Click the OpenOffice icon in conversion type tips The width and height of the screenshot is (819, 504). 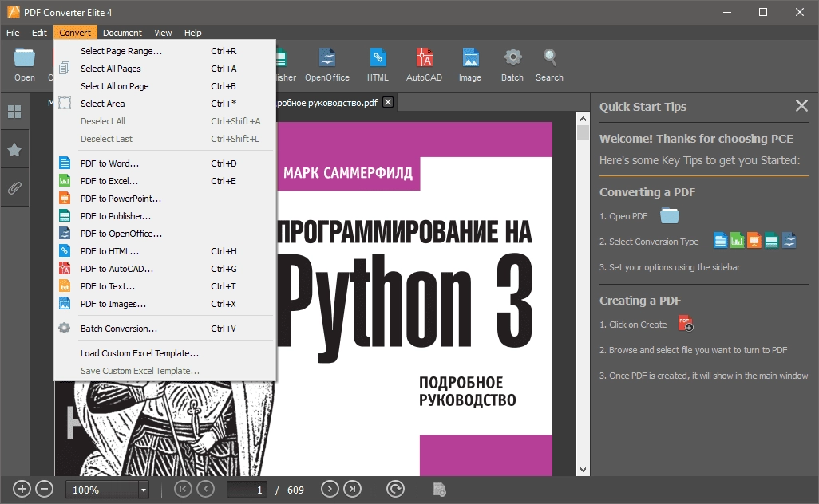[x=789, y=241]
